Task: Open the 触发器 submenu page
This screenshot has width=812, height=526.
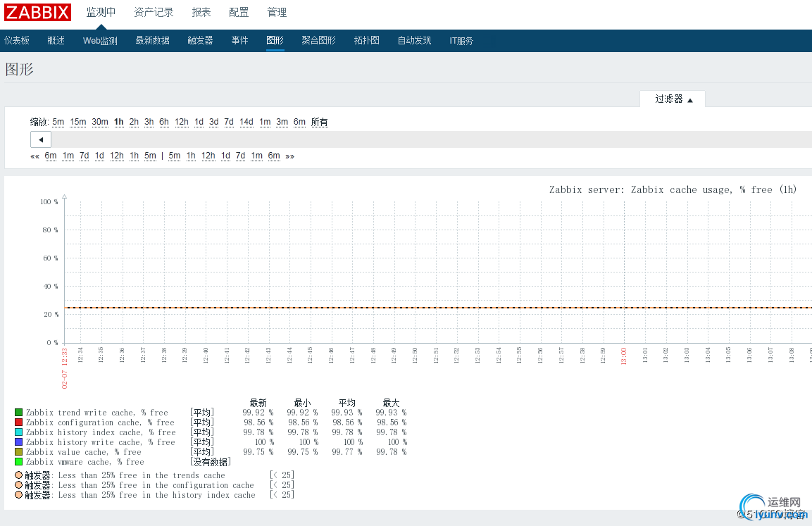Action: tap(201, 40)
